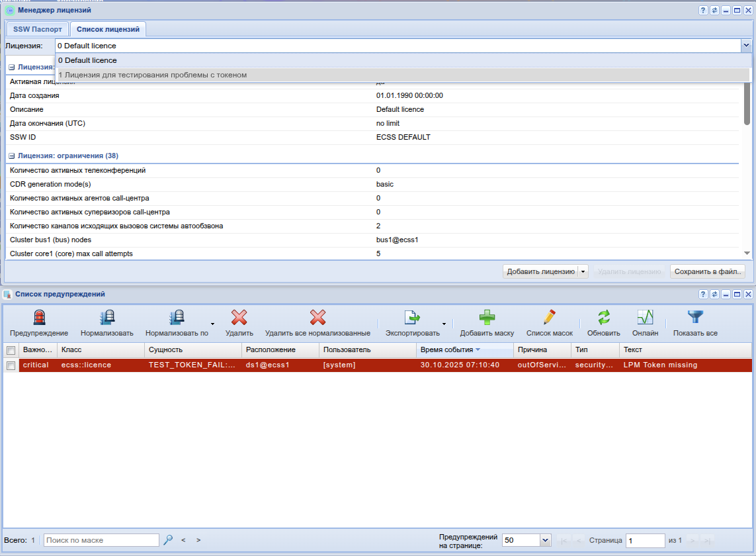The image size is (756, 556).
Task: Click the ECSS DEFAULT SSW ID value
Action: tap(403, 137)
